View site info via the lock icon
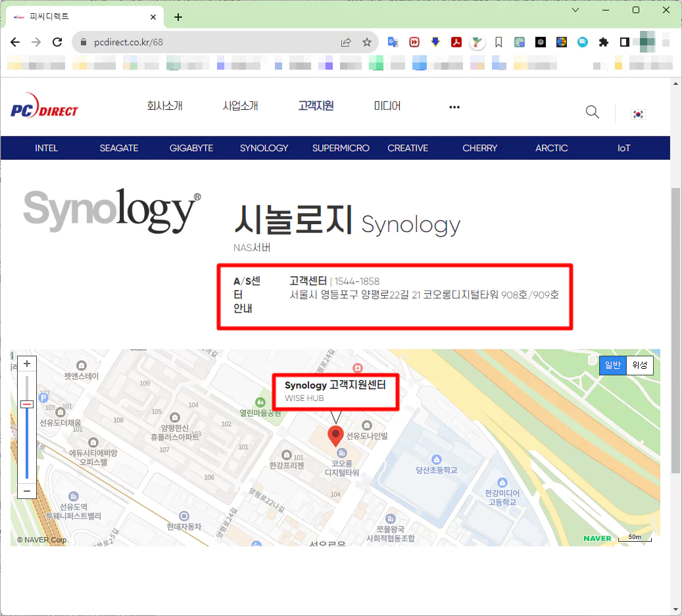 click(84, 42)
